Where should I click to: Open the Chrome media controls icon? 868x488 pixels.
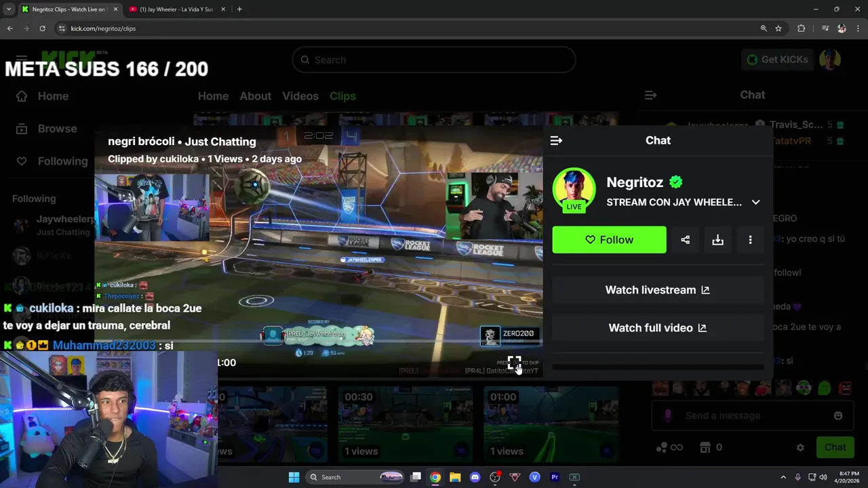click(x=825, y=28)
